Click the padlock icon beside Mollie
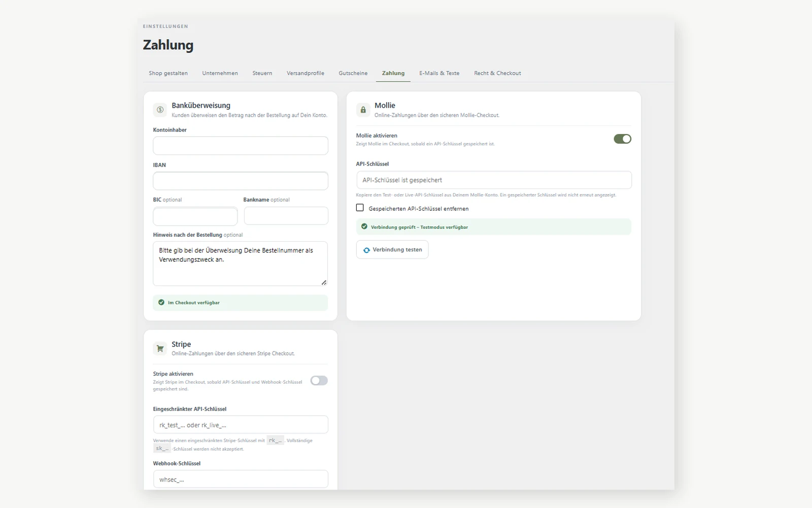 363,109
